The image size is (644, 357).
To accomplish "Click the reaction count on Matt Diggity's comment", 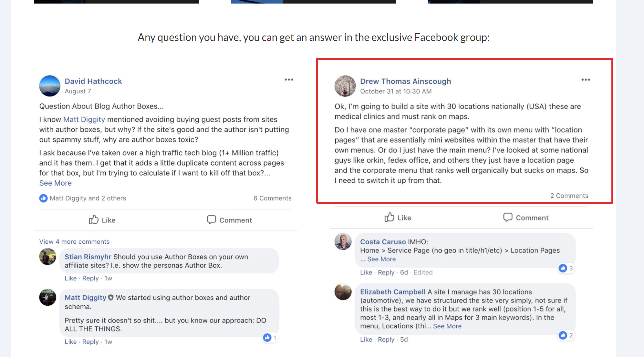I will (270, 337).
